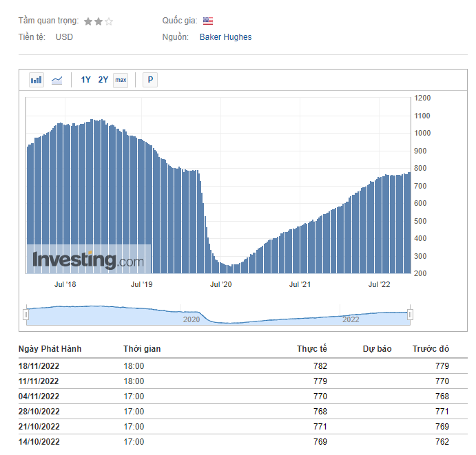476x455 pixels.
Task: Select the 1Y time range
Action: coord(85,80)
